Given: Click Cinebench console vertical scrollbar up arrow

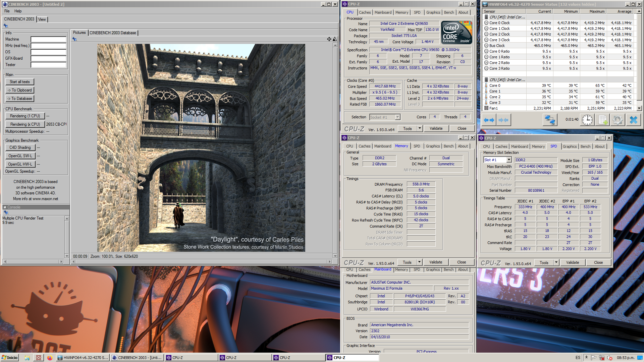Looking at the screenshot, I should (67, 219).
